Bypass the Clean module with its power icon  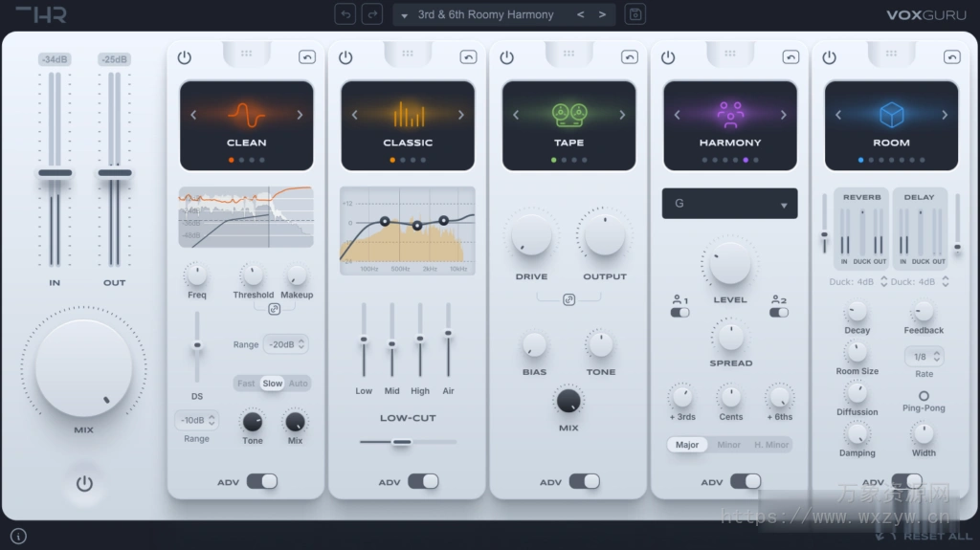pyautogui.click(x=184, y=57)
